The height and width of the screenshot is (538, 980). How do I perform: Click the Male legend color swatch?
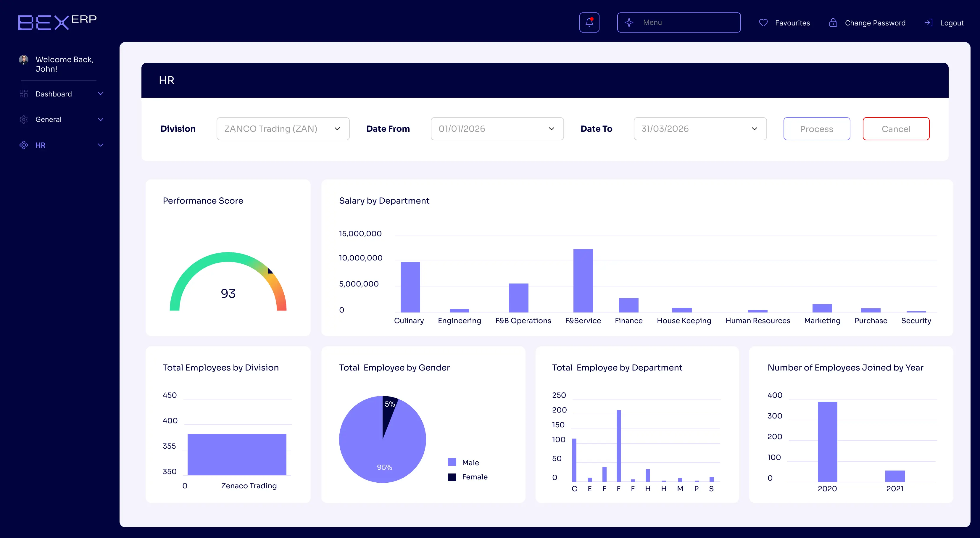pos(452,462)
